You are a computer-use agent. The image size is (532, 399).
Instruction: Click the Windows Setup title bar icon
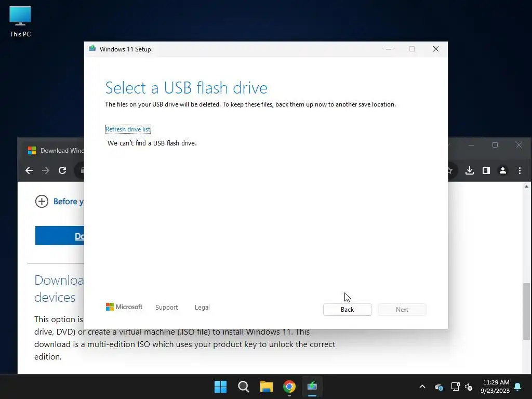click(x=92, y=48)
